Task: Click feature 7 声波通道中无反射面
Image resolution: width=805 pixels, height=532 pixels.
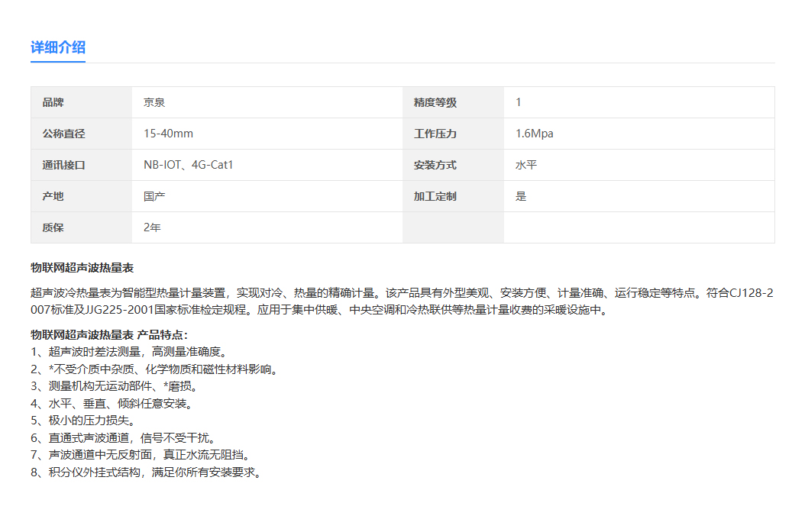Action: tap(141, 455)
